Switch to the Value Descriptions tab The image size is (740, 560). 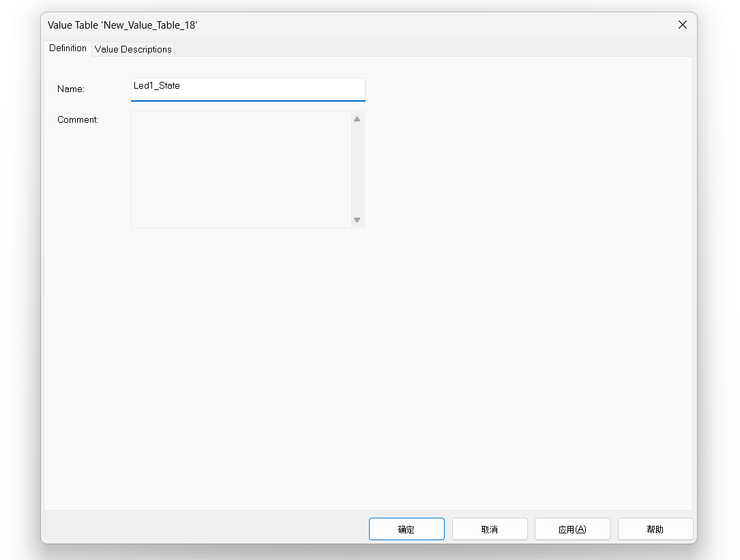click(x=133, y=49)
